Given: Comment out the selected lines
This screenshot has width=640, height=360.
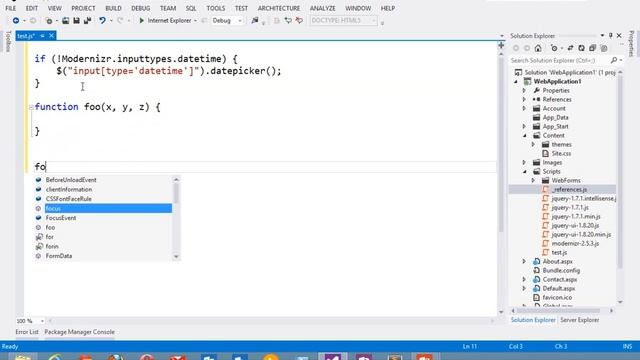Looking at the screenshot, I should tap(288, 20).
